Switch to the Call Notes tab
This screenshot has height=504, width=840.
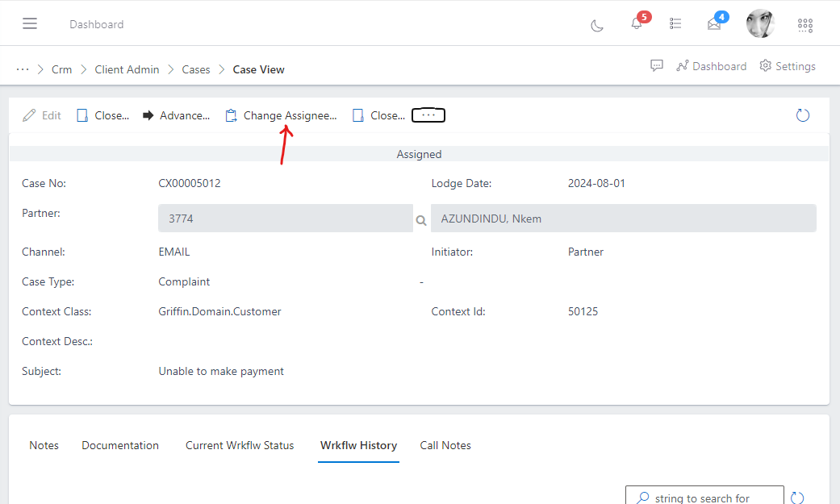pos(445,445)
